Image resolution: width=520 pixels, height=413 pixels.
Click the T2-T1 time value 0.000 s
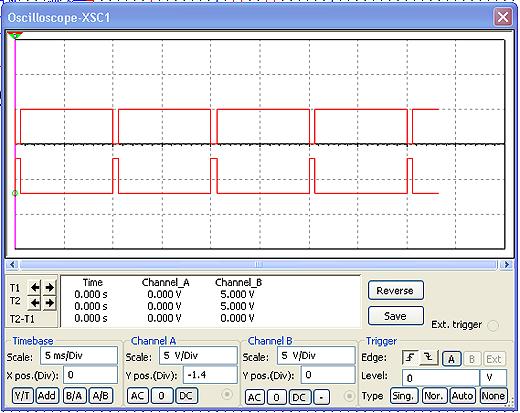pos(91,318)
